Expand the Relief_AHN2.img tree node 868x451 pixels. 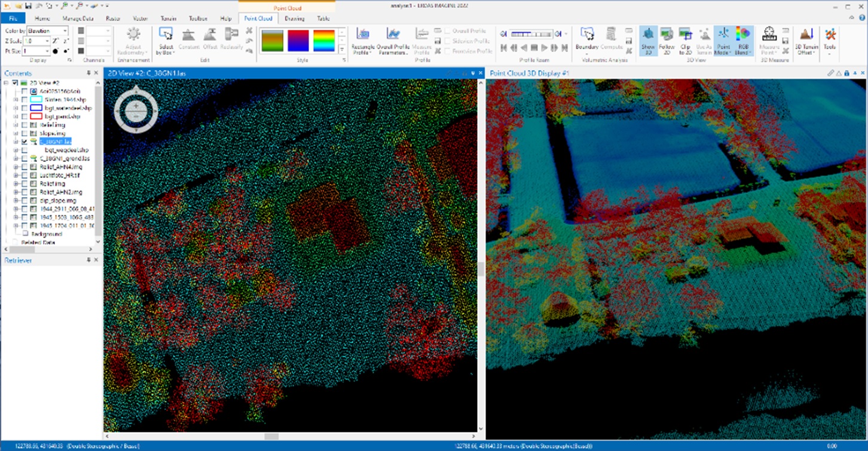(x=16, y=192)
